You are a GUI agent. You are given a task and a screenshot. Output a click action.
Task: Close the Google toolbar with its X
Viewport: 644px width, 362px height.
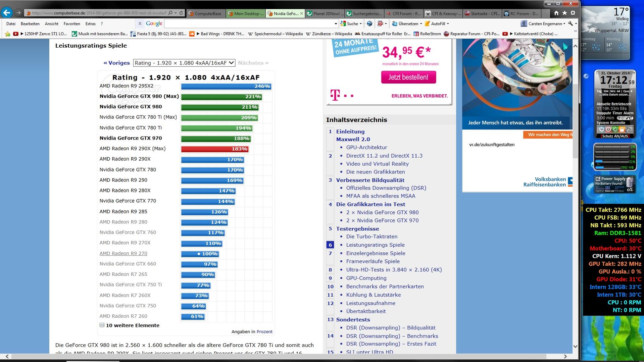click(x=140, y=23)
